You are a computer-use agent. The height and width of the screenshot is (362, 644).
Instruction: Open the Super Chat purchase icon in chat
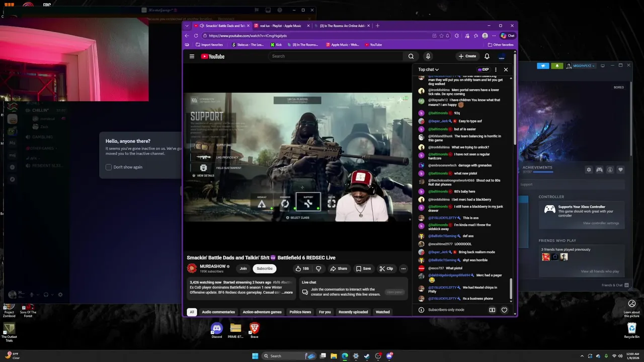coord(492,310)
